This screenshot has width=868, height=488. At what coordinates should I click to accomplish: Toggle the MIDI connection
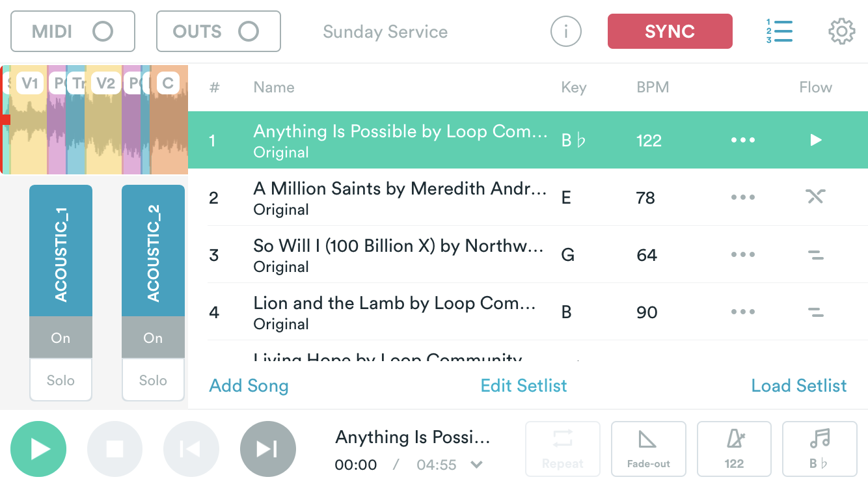coord(72,31)
